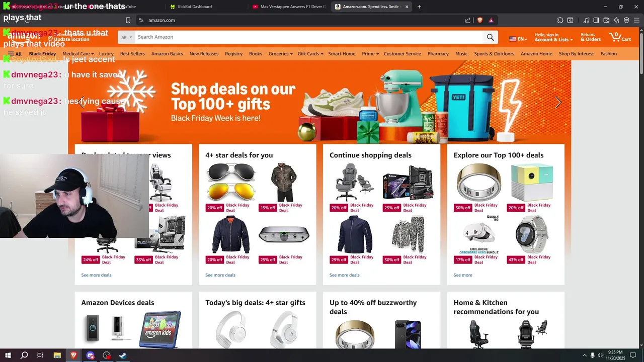Open Returns & Orders link
Viewport: 644px width, 362px height.
591,37
